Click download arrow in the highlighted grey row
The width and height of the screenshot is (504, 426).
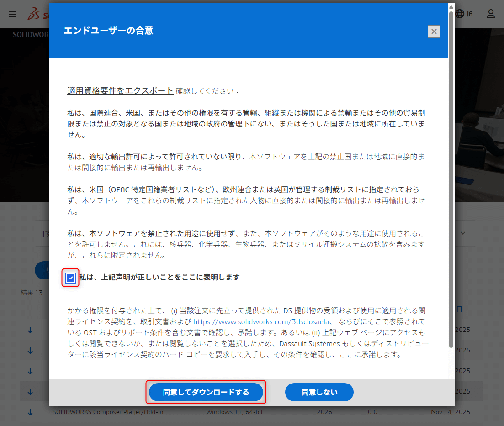(x=30, y=391)
